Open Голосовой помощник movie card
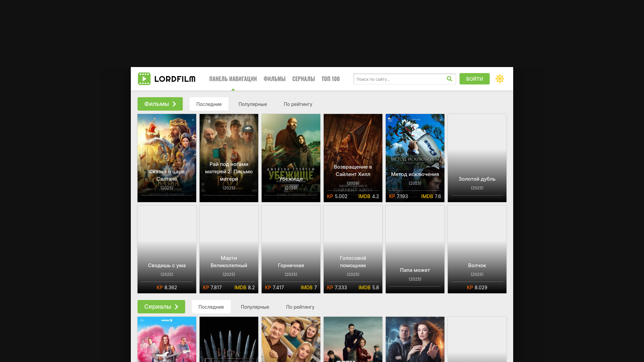Viewport: 644px width, 362px height. 353,249
